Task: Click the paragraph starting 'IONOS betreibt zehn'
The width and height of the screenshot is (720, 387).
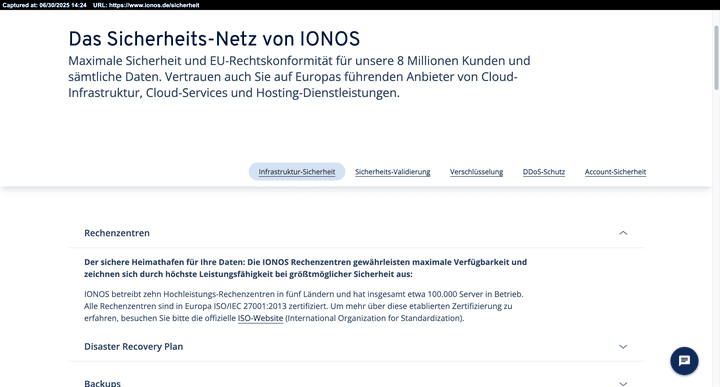Action: click(x=304, y=306)
